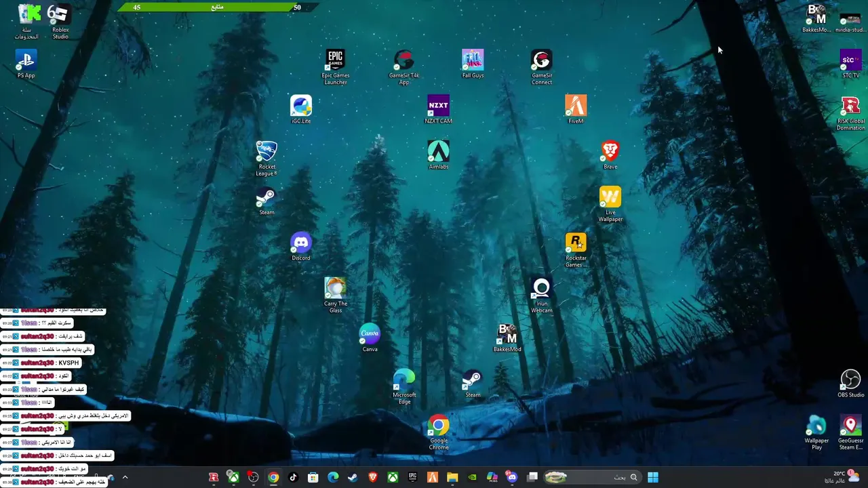This screenshot has height=488, width=868.
Task: Click the green follower goal progress bar
Action: [x=218, y=7]
